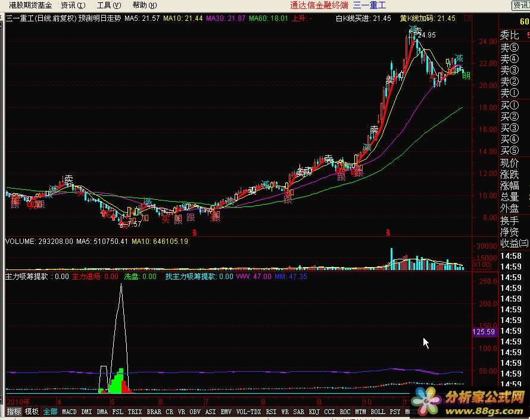This screenshot has height=420, width=530.
Task: Select the OBV indicator tab
Action: [195, 412]
